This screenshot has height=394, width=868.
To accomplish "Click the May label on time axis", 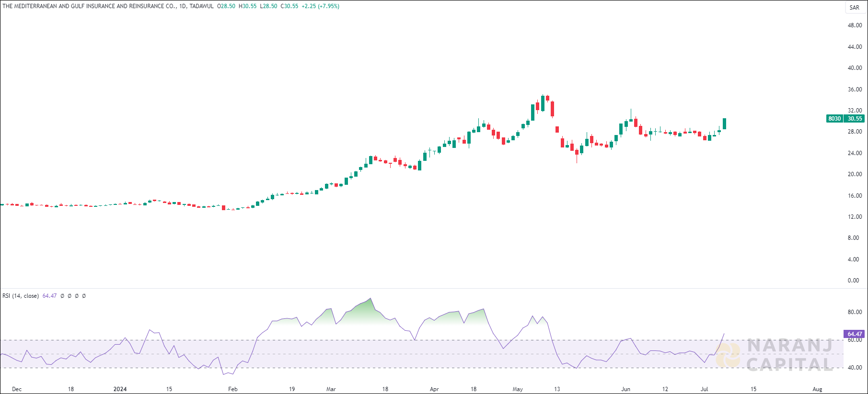I will coord(518,389).
